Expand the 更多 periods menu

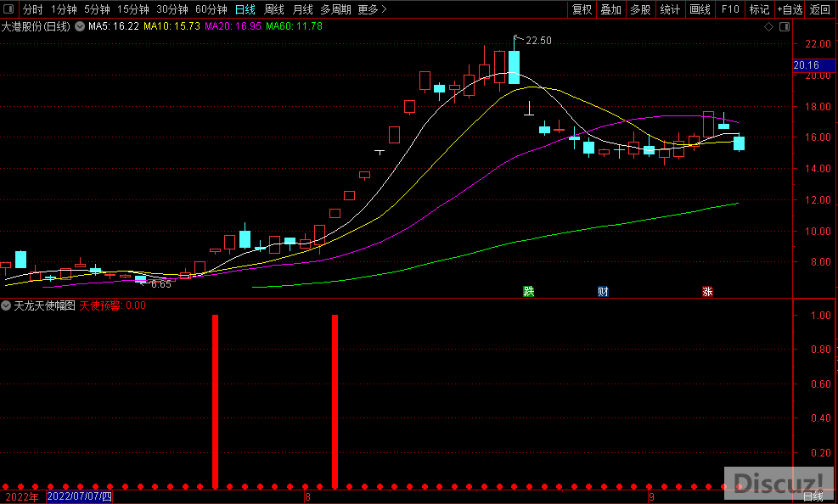click(372, 9)
